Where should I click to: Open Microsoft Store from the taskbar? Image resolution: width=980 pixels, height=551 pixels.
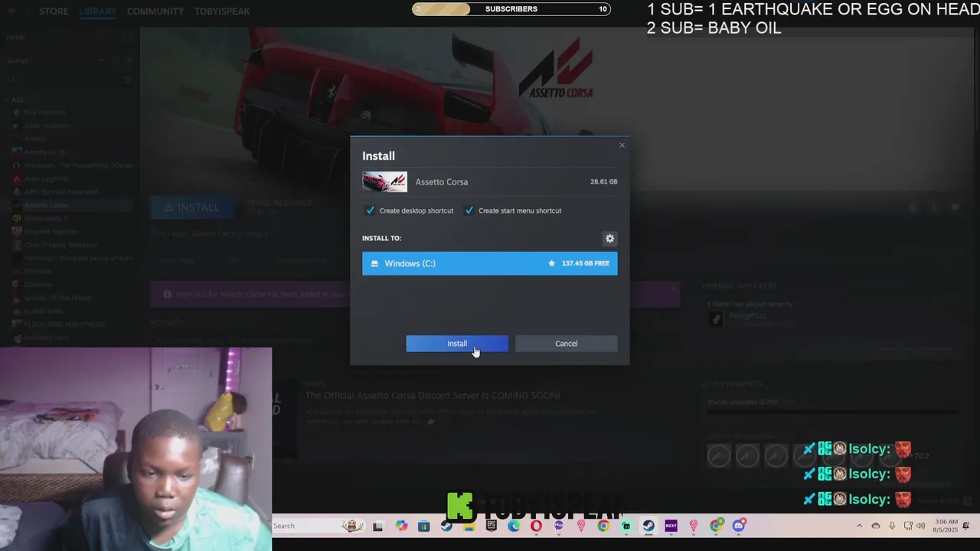(x=423, y=526)
